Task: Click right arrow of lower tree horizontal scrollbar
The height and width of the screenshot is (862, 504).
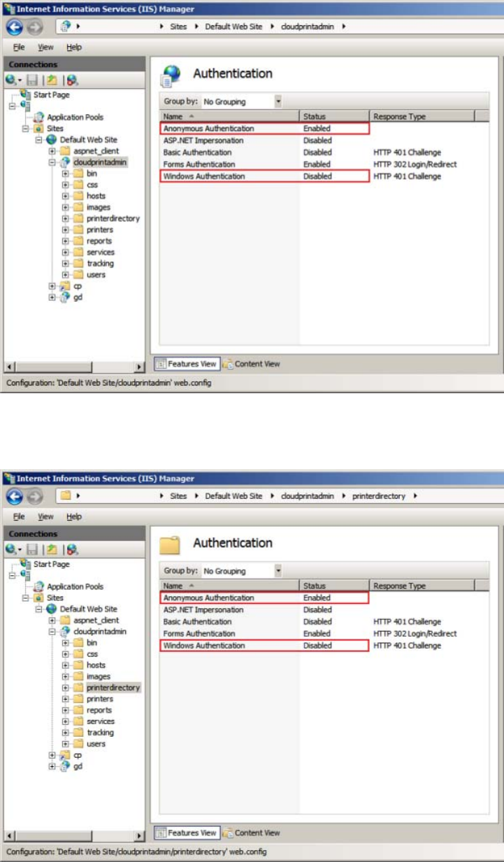Action: click(x=139, y=836)
